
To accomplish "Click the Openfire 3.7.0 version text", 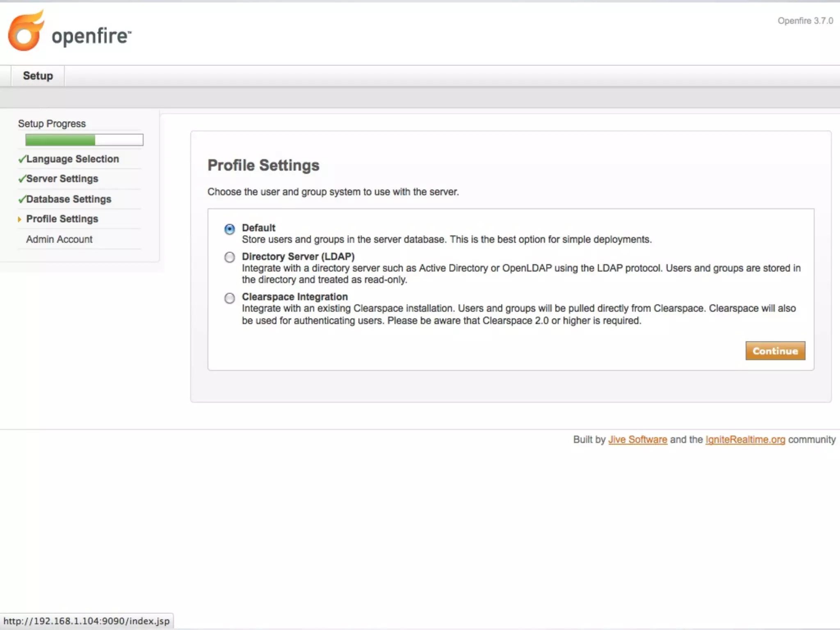I will click(x=805, y=21).
